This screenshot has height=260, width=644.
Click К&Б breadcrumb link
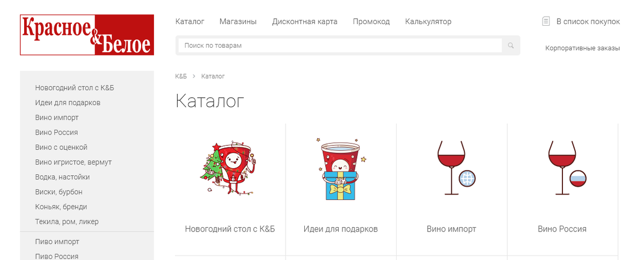[x=181, y=77]
